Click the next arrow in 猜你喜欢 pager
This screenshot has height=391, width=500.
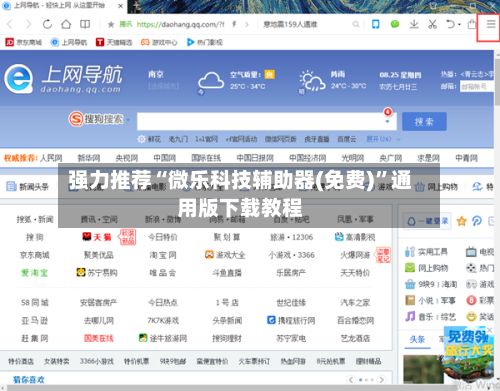pos(381,379)
